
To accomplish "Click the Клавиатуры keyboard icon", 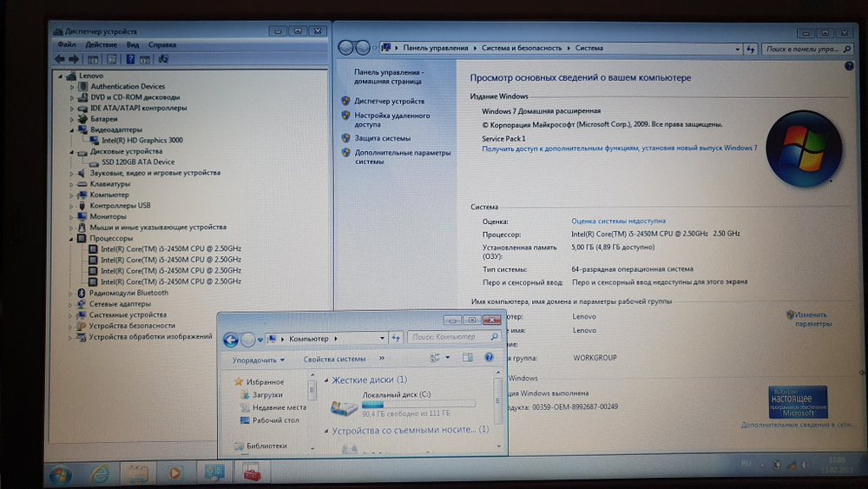I will click(82, 184).
